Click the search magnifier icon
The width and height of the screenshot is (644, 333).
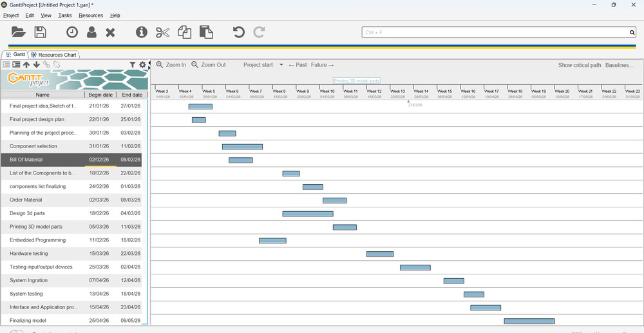point(632,32)
